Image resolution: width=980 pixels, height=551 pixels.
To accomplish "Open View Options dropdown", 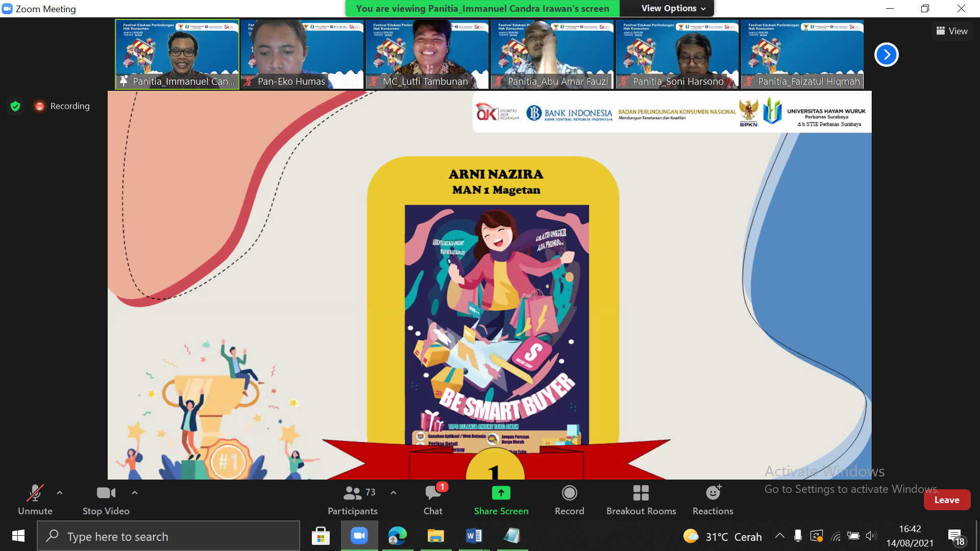I will (673, 8).
